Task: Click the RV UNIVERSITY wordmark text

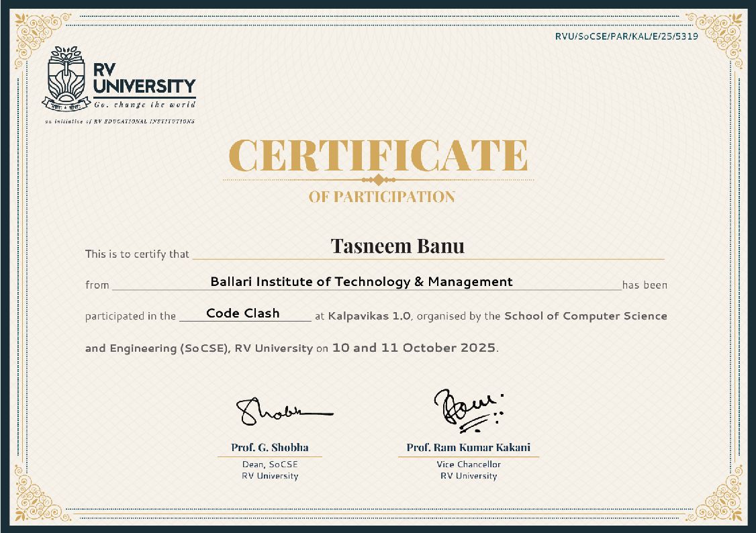Action: pos(144,79)
